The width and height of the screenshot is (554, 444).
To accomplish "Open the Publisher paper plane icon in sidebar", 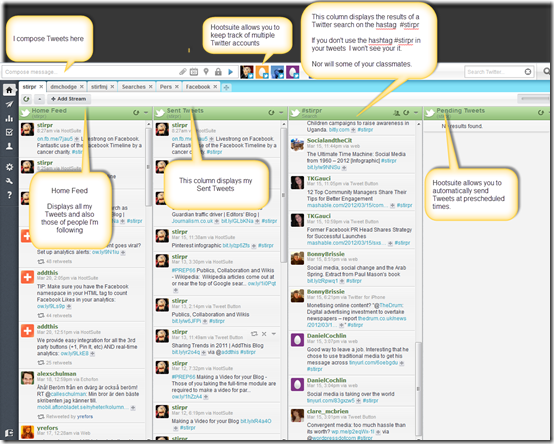I will 9,104.
